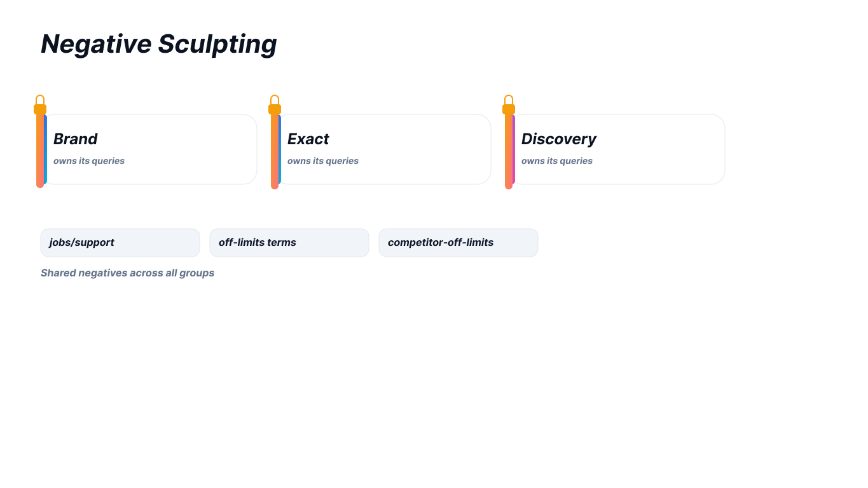Select the Brand card heading
The height and width of the screenshot is (488, 868).
76,139
